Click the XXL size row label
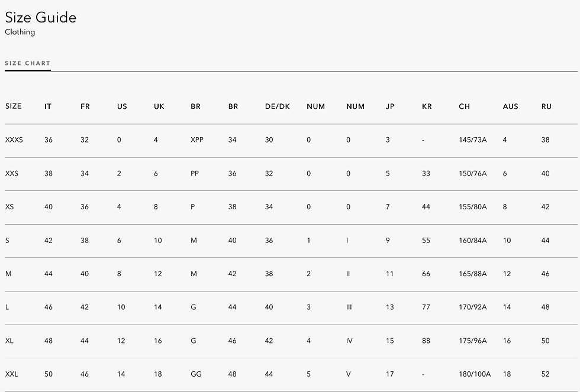The width and height of the screenshot is (580, 392). pyautogui.click(x=11, y=375)
